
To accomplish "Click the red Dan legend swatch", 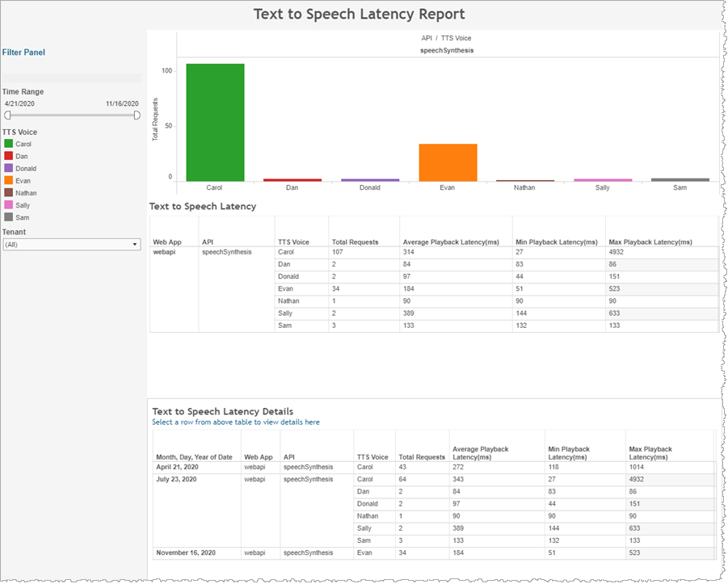I will [9, 156].
